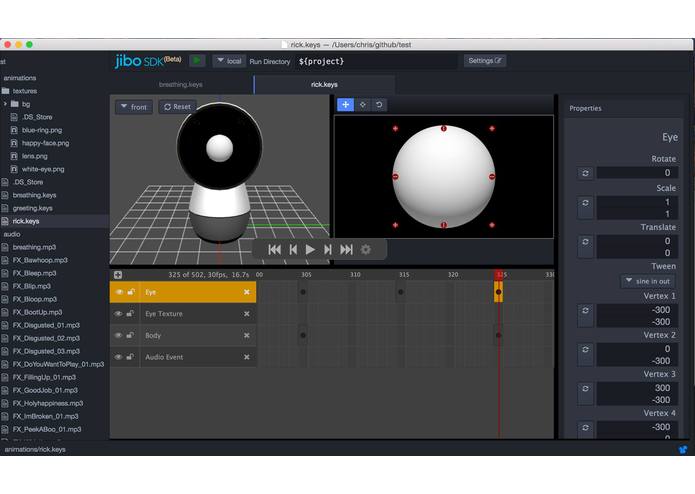Select the Body layer row
This screenshot has height=494, width=695.
coord(183,335)
